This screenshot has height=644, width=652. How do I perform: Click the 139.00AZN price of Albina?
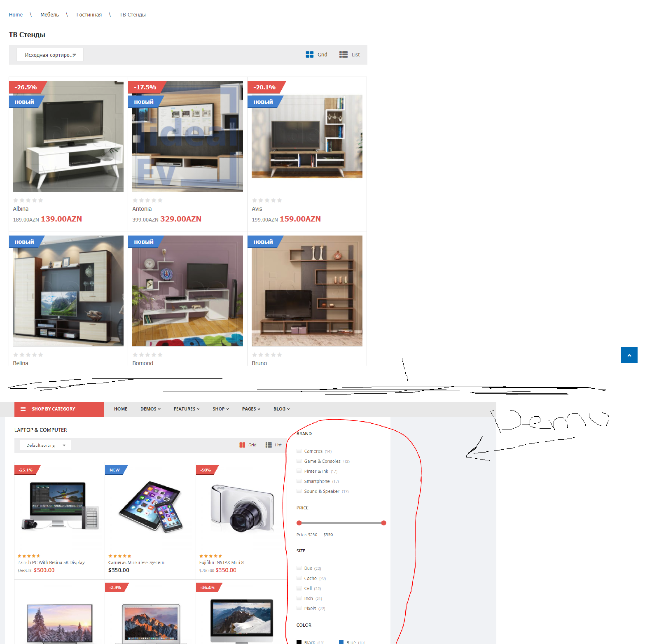click(61, 219)
